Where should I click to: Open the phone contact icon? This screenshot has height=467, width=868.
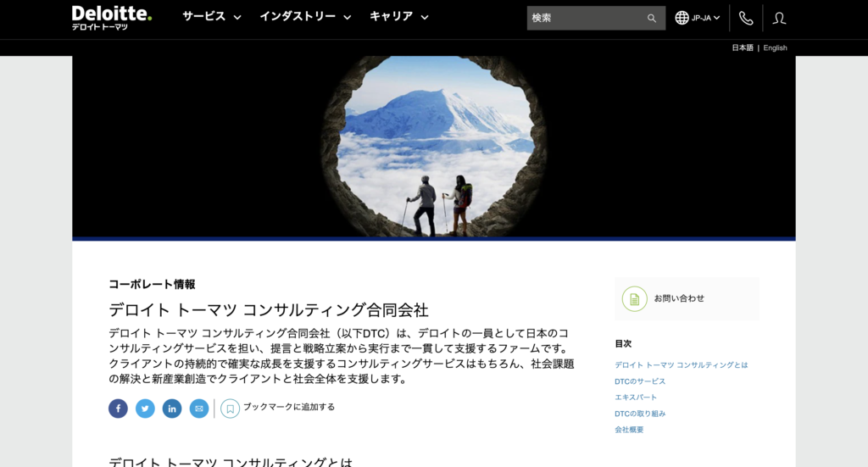[746, 19]
